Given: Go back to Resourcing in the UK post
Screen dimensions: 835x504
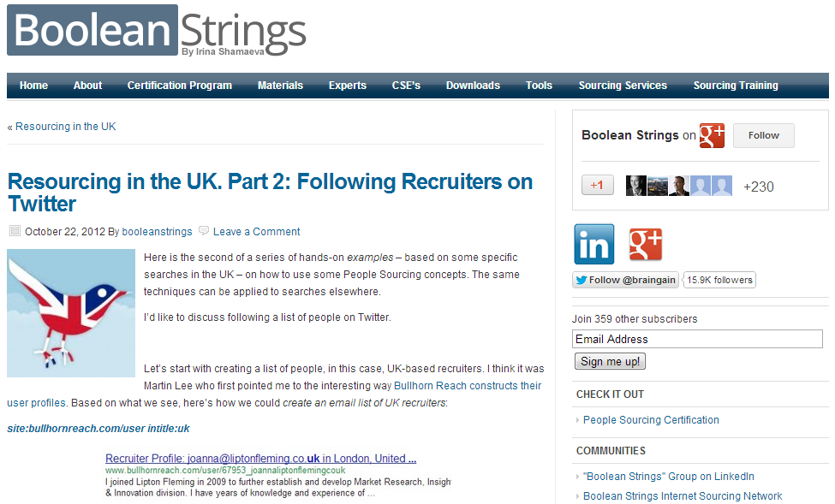Looking at the screenshot, I should [62, 127].
